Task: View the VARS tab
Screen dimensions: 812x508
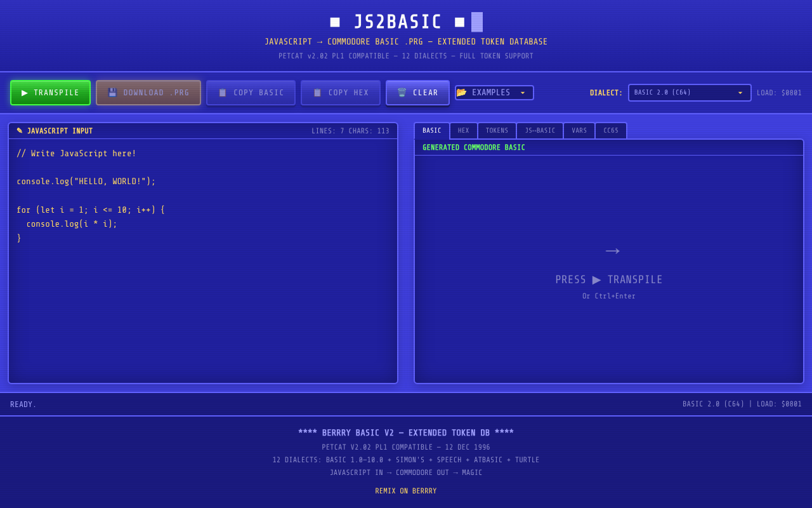Action: pos(579,130)
